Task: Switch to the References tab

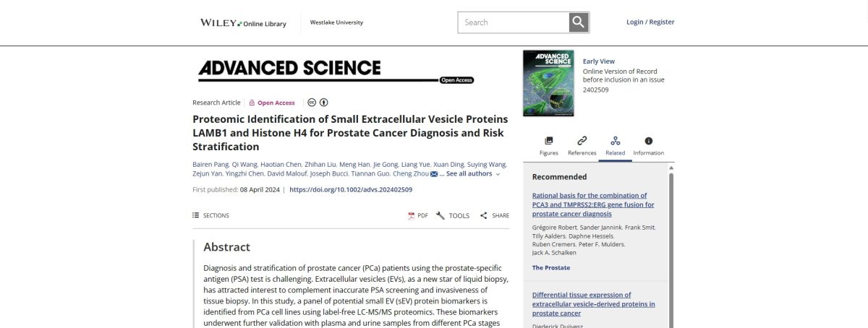Action: pos(582,145)
